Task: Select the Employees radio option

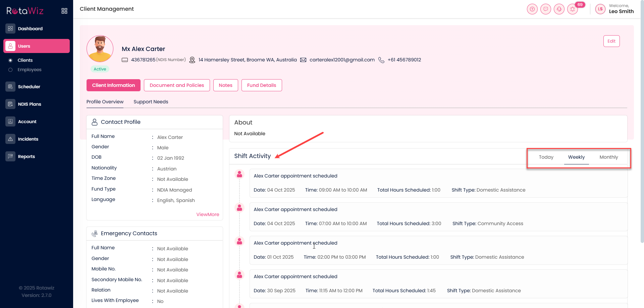Action: tap(10, 70)
